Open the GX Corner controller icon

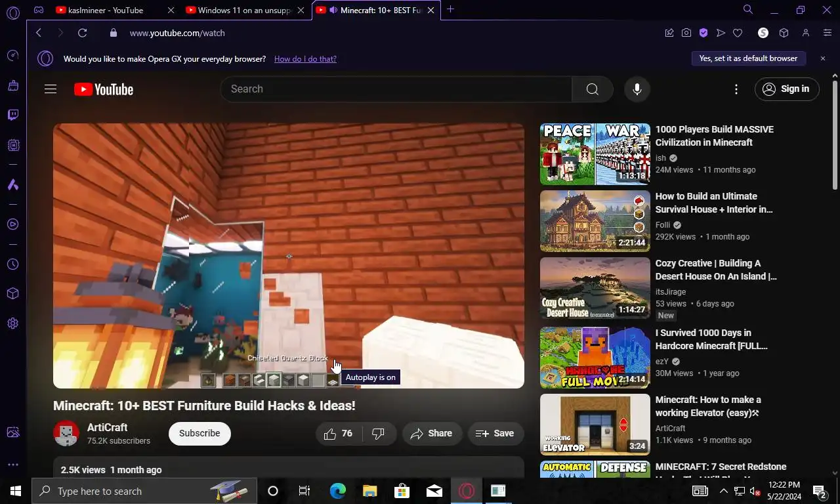pos(39,10)
